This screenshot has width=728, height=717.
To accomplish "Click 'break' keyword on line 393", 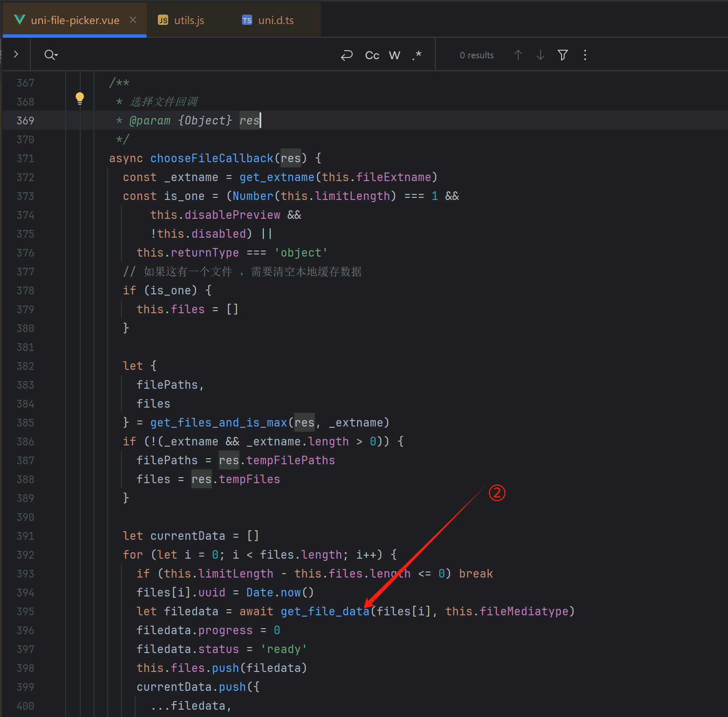I will tap(476, 574).
